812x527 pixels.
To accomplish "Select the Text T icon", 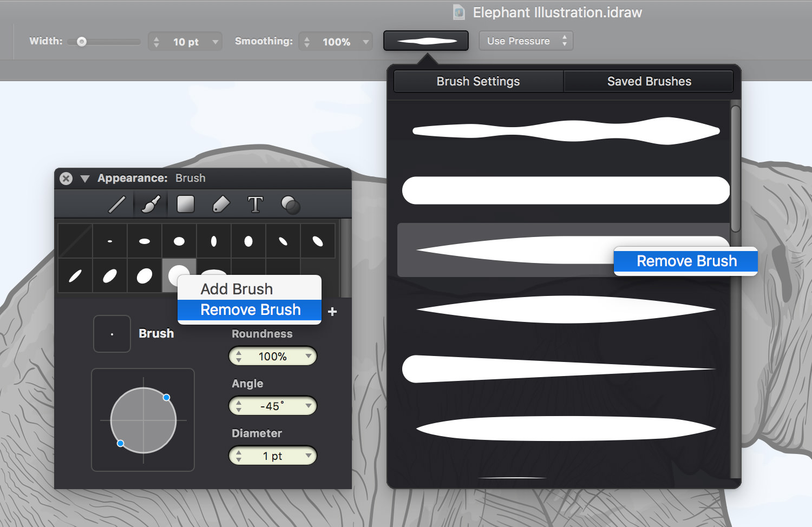I will tap(256, 205).
